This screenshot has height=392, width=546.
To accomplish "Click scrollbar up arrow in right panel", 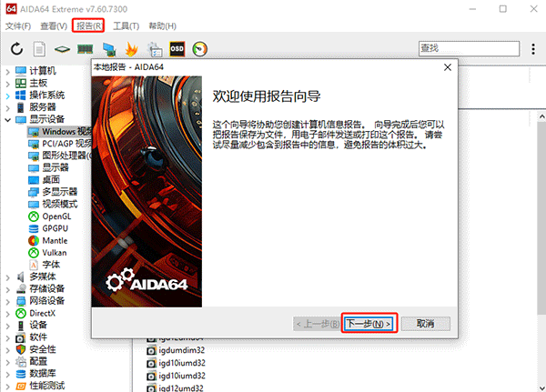I will click(x=541, y=116).
